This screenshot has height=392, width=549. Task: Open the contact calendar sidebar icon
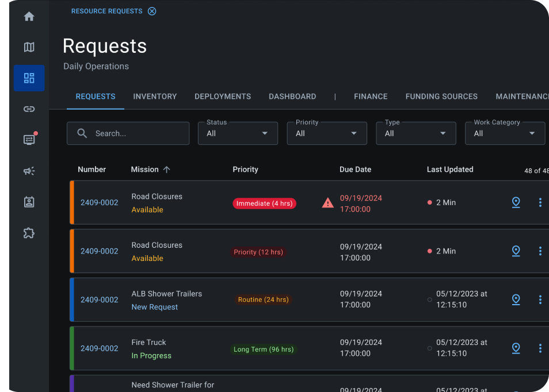tap(29, 202)
